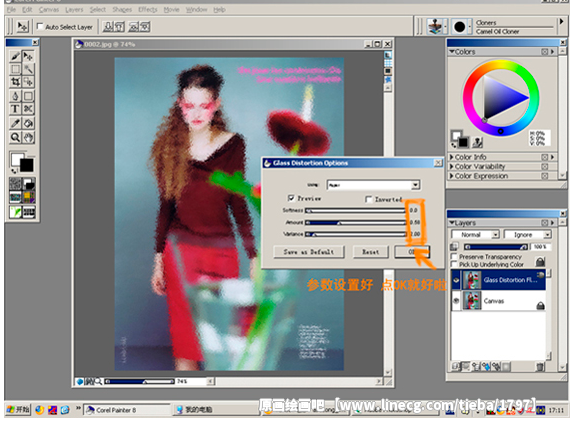Open the paper selector in the toolbox
The image size is (577, 424).
(15, 184)
